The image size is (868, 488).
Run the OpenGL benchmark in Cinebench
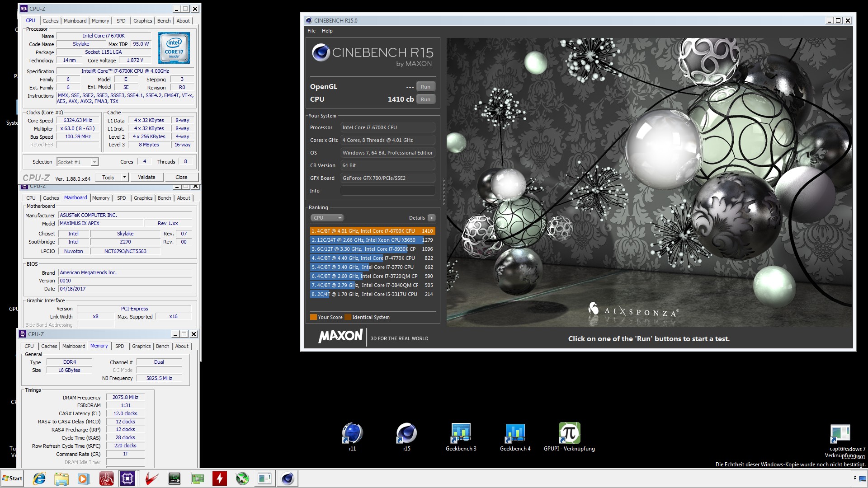tap(425, 87)
